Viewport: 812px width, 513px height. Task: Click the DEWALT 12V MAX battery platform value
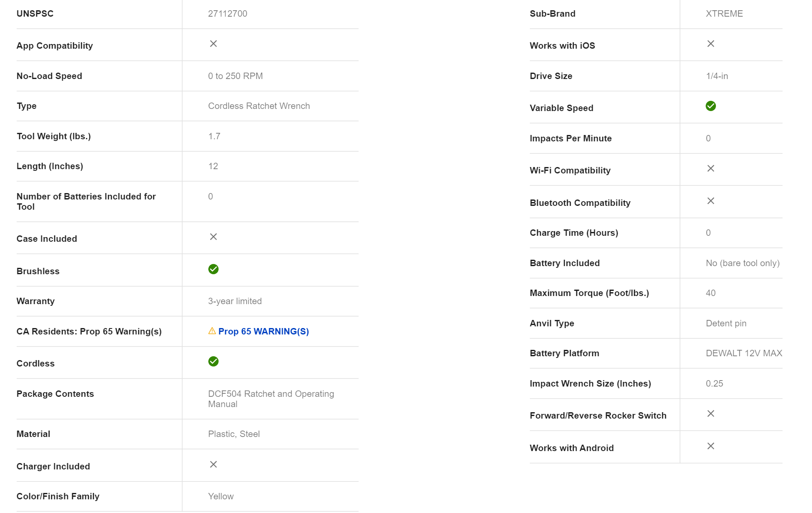(x=744, y=353)
